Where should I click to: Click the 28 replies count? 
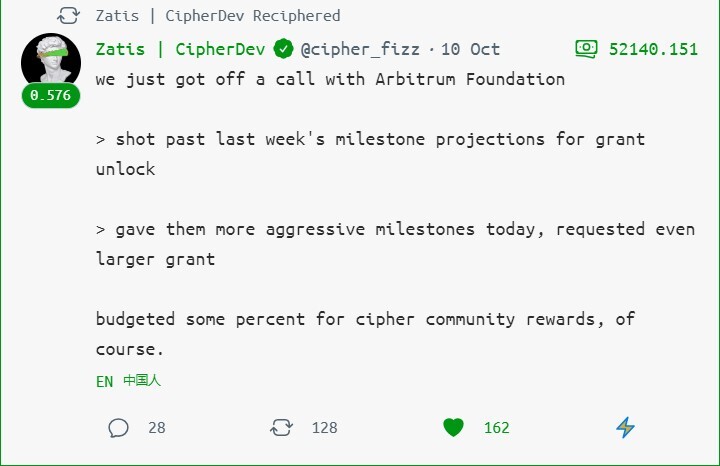(x=157, y=428)
